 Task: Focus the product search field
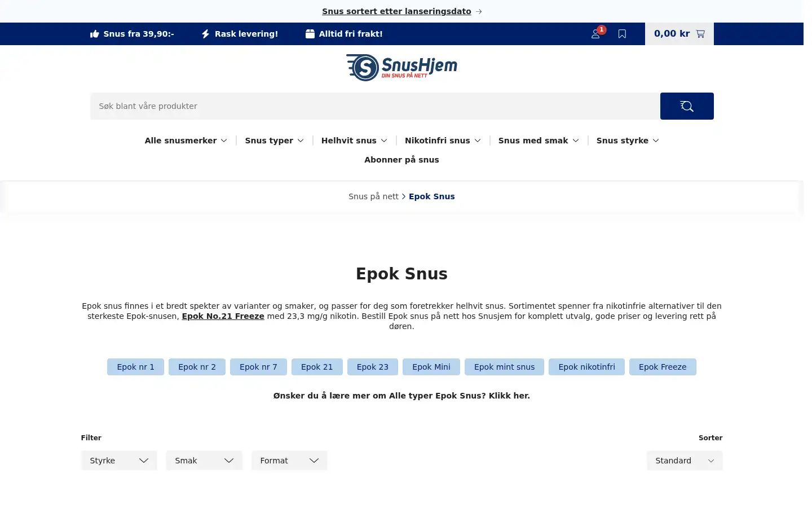tap(375, 106)
